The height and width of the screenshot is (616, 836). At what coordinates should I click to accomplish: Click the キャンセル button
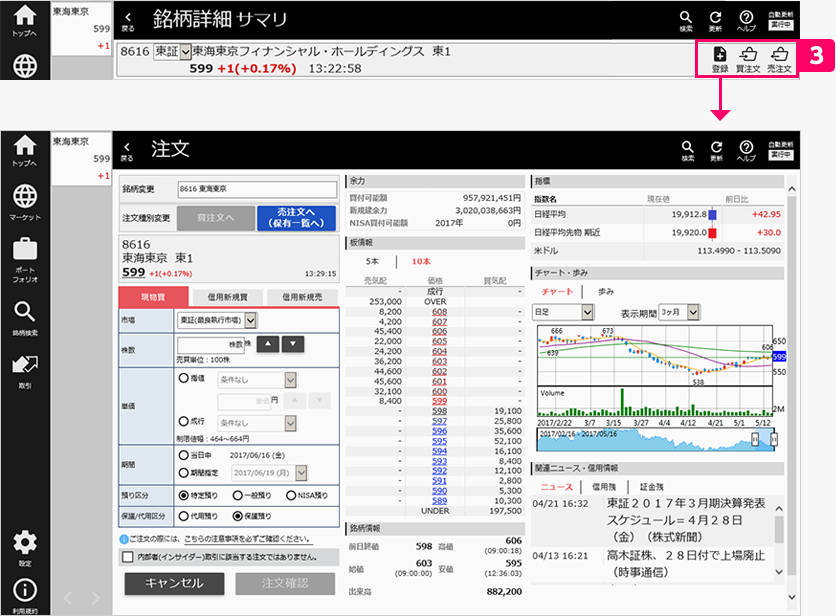click(x=174, y=583)
